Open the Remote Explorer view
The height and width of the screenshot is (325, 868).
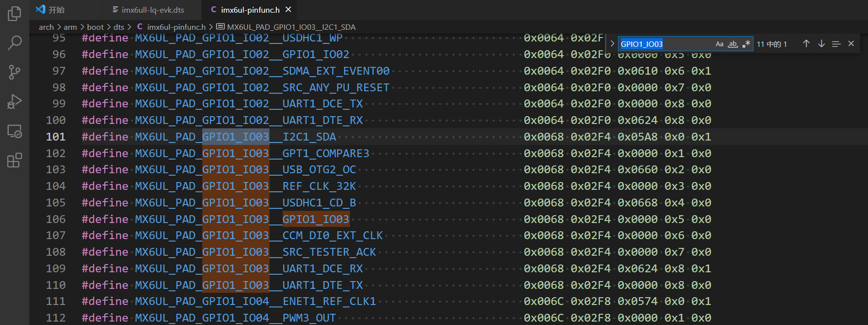pyautogui.click(x=15, y=131)
